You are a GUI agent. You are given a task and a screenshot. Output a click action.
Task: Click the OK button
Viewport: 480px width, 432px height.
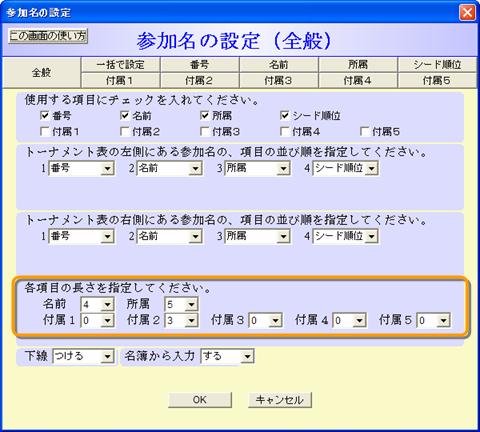[x=200, y=400]
